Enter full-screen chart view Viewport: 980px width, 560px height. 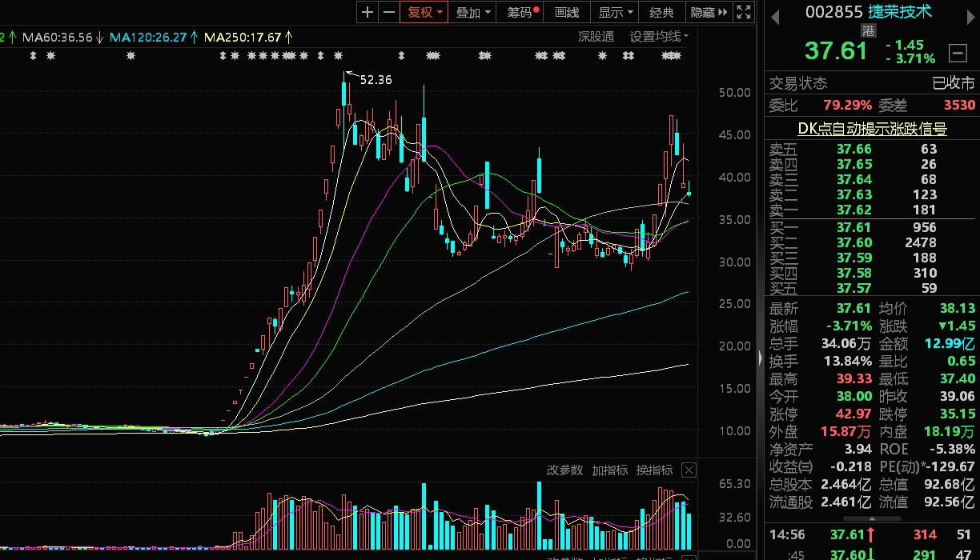click(744, 12)
